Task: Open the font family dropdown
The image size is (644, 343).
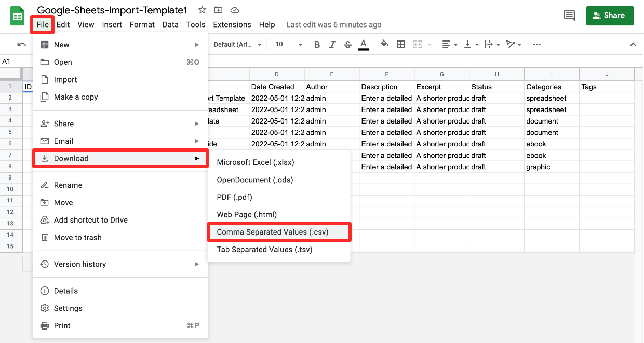Action: [x=237, y=44]
